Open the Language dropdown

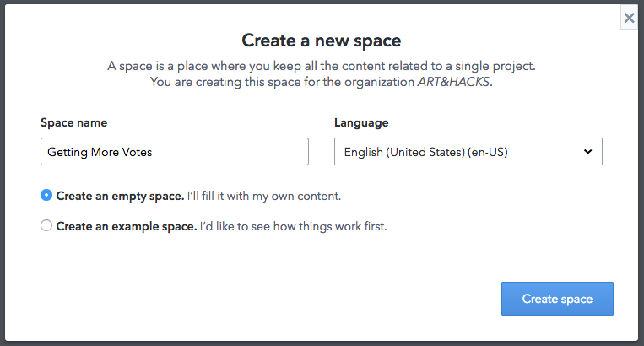click(468, 152)
